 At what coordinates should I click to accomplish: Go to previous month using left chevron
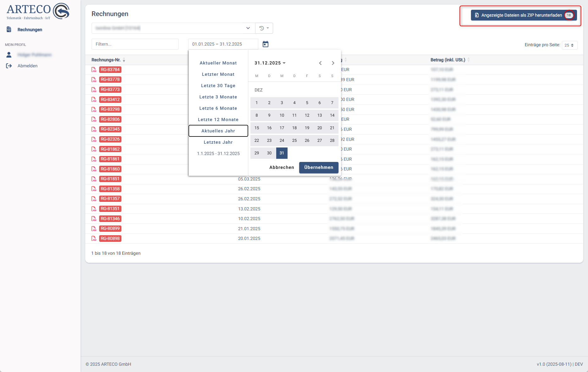click(x=320, y=63)
